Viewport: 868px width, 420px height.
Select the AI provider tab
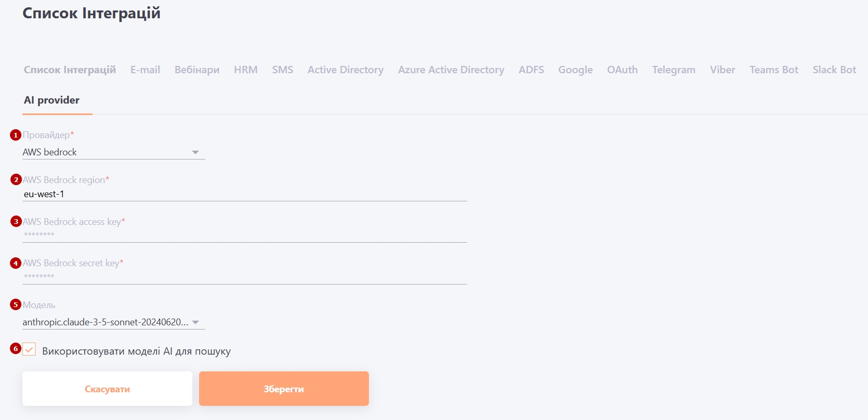(x=52, y=100)
